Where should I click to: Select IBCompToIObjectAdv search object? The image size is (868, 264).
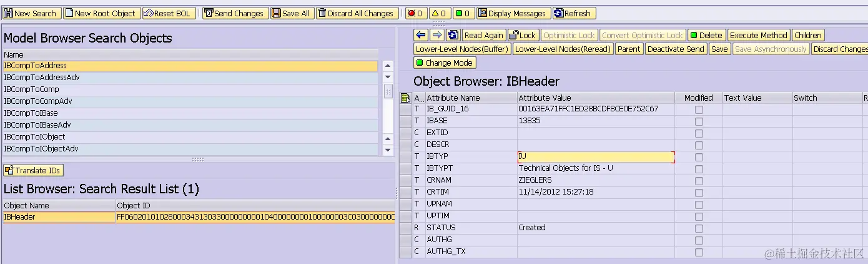tap(190, 149)
